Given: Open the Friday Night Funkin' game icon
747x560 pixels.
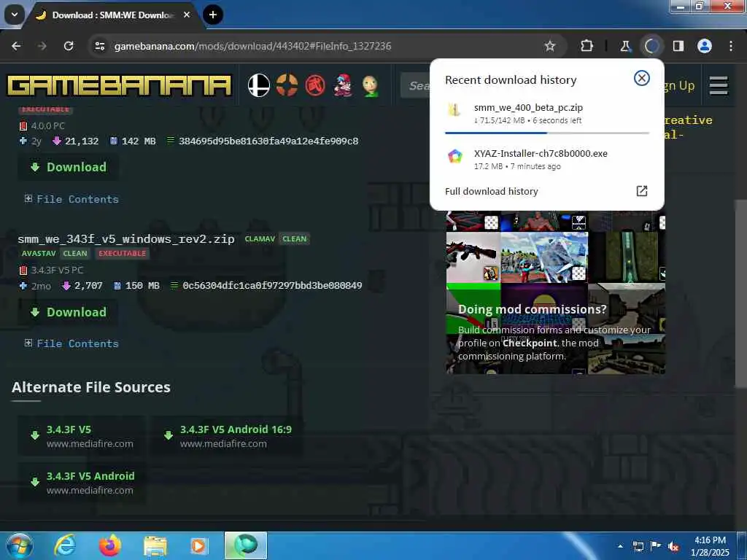Looking at the screenshot, I should coord(343,86).
